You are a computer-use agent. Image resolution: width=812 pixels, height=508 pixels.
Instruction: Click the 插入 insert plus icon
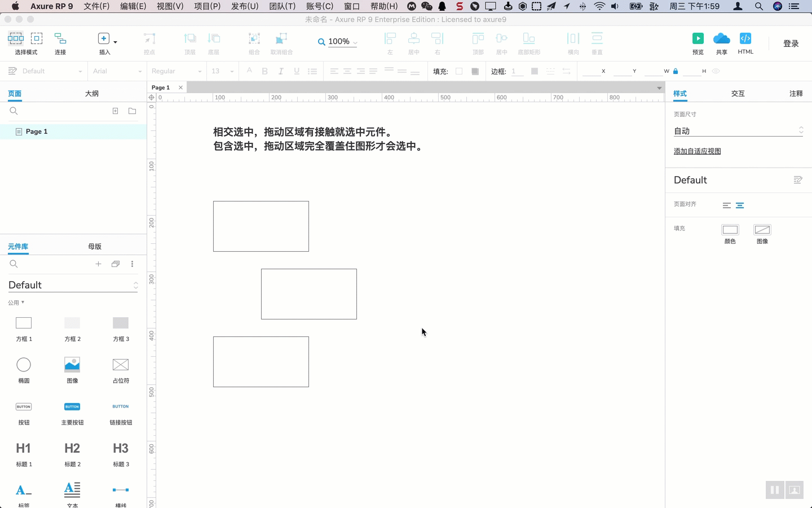pos(104,38)
